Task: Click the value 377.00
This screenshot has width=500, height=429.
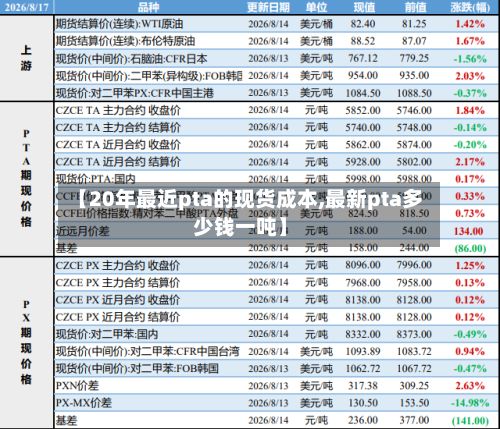Action: pyautogui.click(x=414, y=420)
